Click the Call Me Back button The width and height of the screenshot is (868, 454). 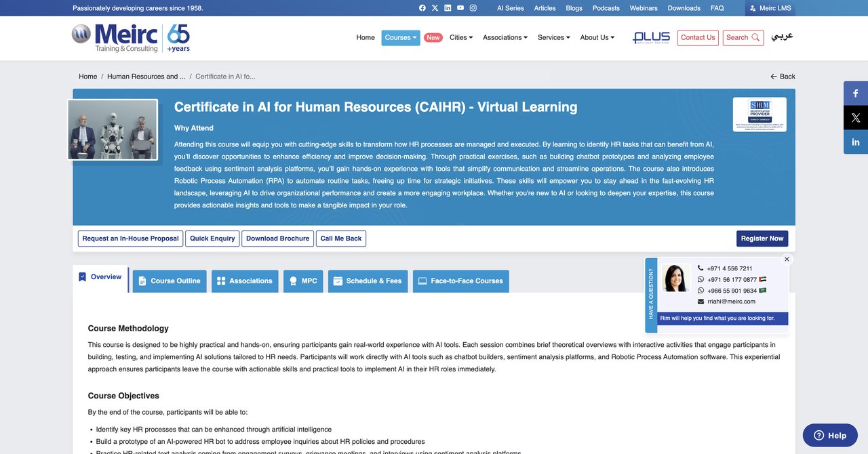pyautogui.click(x=341, y=239)
